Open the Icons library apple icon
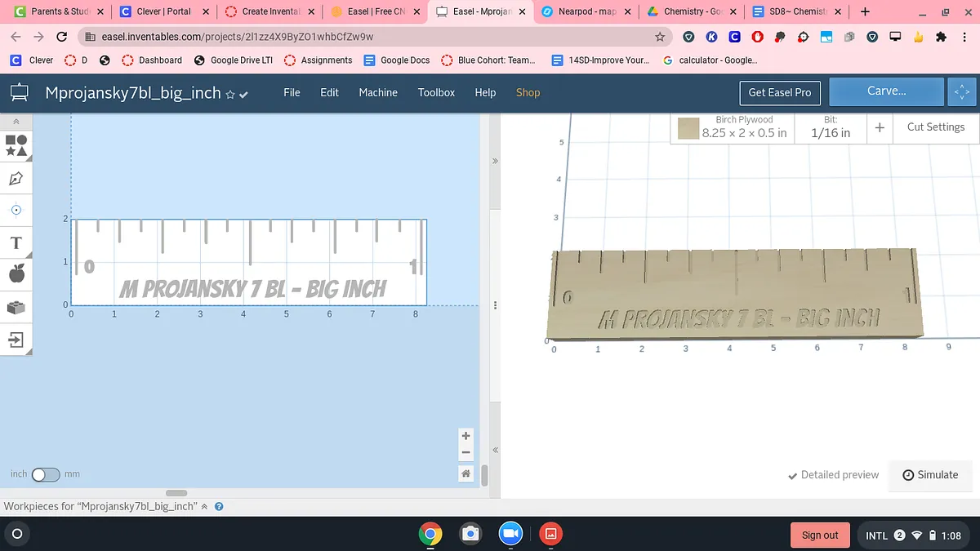Image resolution: width=980 pixels, height=551 pixels. (16, 274)
